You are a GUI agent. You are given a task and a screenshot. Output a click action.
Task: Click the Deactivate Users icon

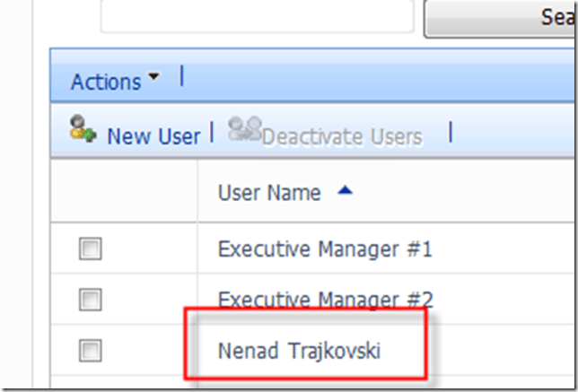pyautogui.click(x=243, y=131)
